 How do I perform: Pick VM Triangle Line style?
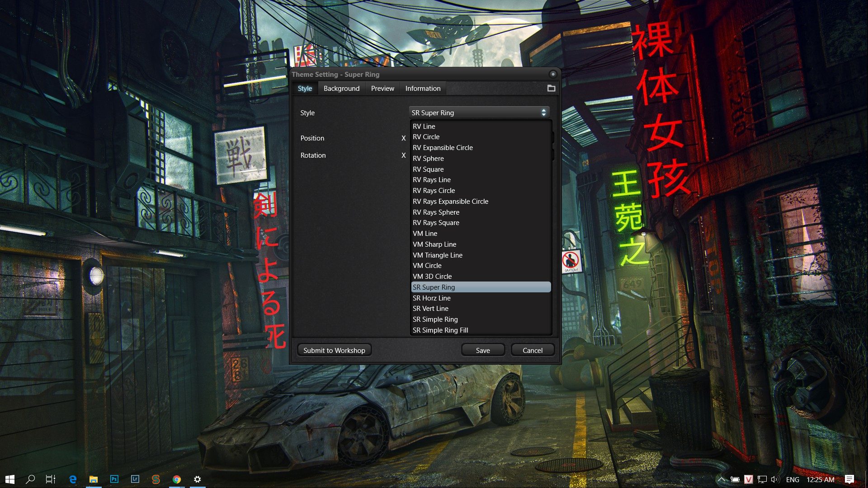coord(481,255)
